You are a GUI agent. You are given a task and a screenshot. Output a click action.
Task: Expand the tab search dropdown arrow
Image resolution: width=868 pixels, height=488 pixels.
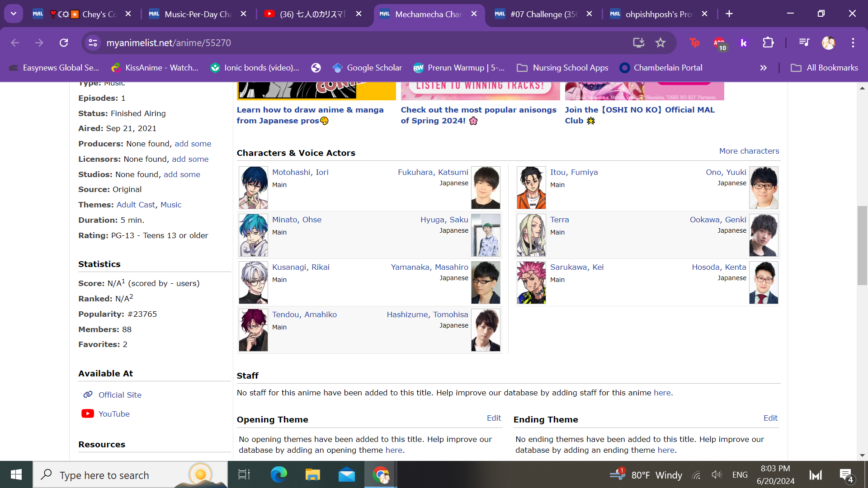(x=14, y=14)
